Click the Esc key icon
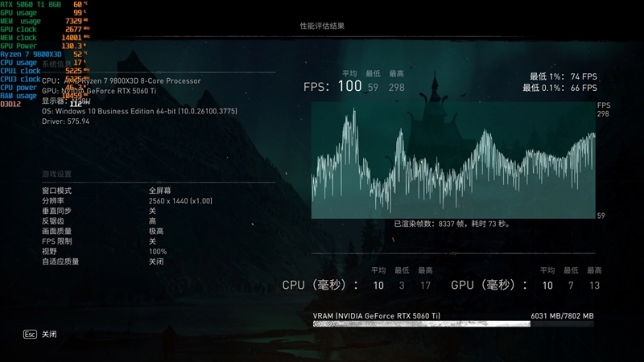Image resolution: width=644 pixels, height=362 pixels. tap(30, 334)
